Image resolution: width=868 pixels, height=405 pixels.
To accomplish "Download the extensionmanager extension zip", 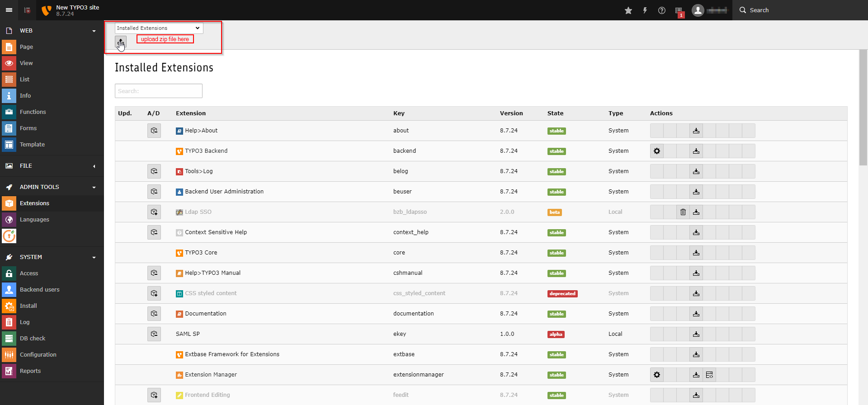I will point(696,375).
